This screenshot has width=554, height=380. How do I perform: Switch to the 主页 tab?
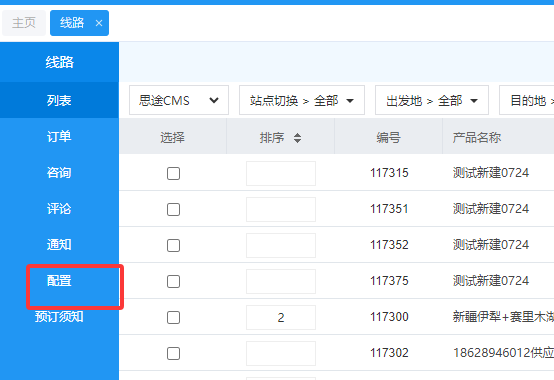click(24, 23)
